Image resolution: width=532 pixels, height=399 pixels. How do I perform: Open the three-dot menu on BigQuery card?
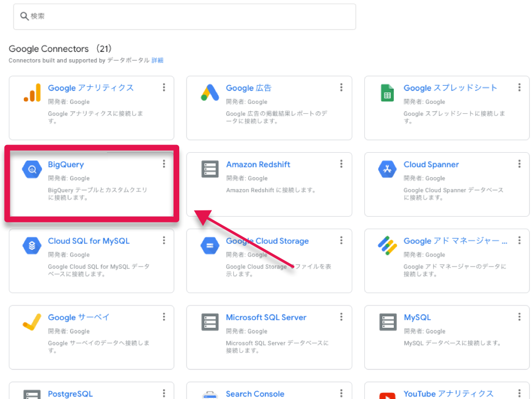tap(164, 164)
